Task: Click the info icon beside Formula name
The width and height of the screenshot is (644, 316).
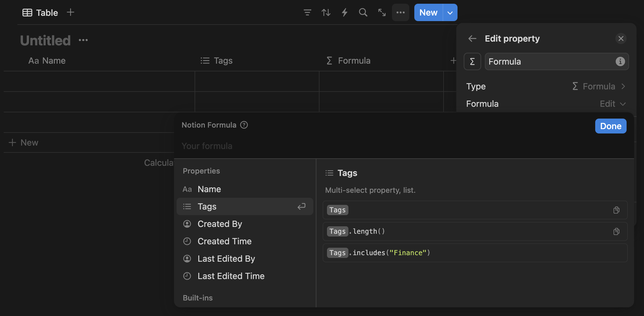Action: tap(620, 61)
